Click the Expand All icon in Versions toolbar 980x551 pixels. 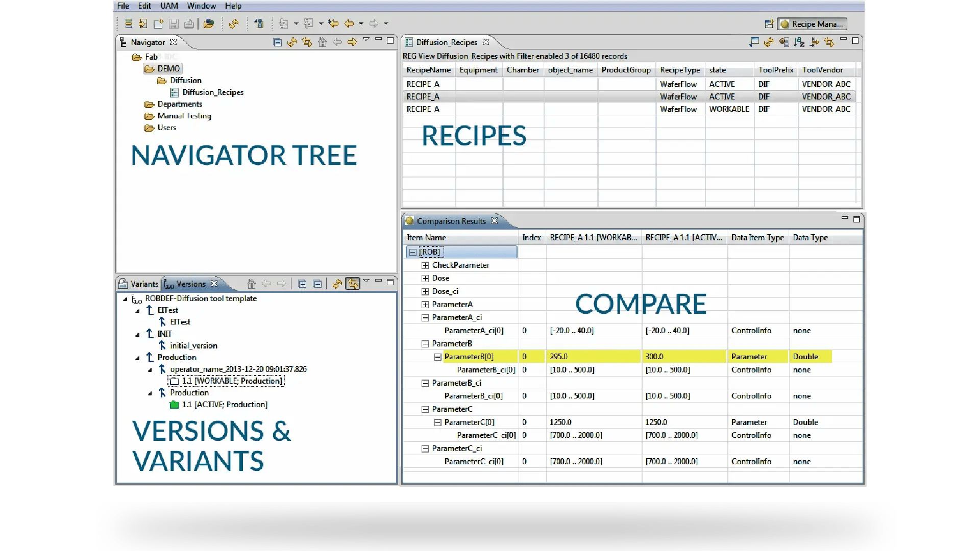pyautogui.click(x=302, y=283)
